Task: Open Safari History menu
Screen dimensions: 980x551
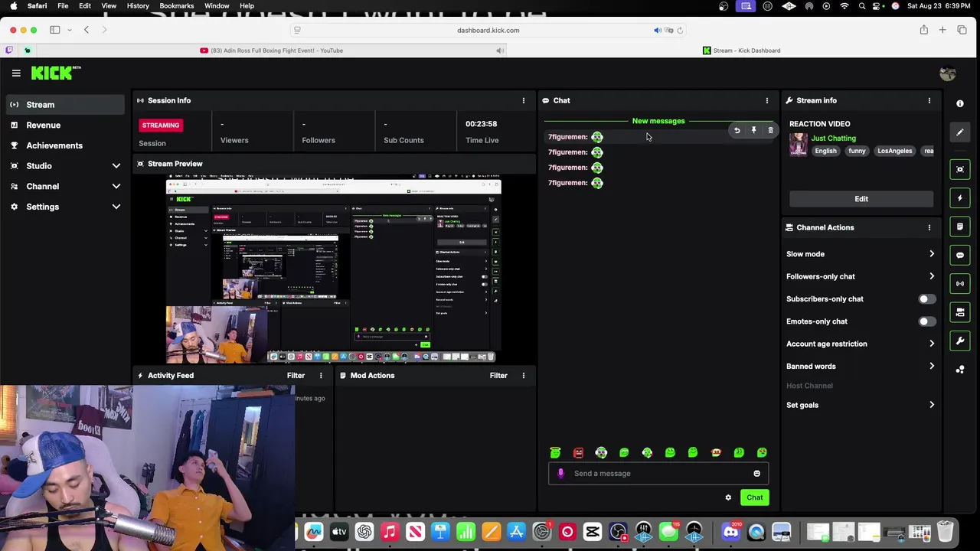Action: click(x=138, y=6)
